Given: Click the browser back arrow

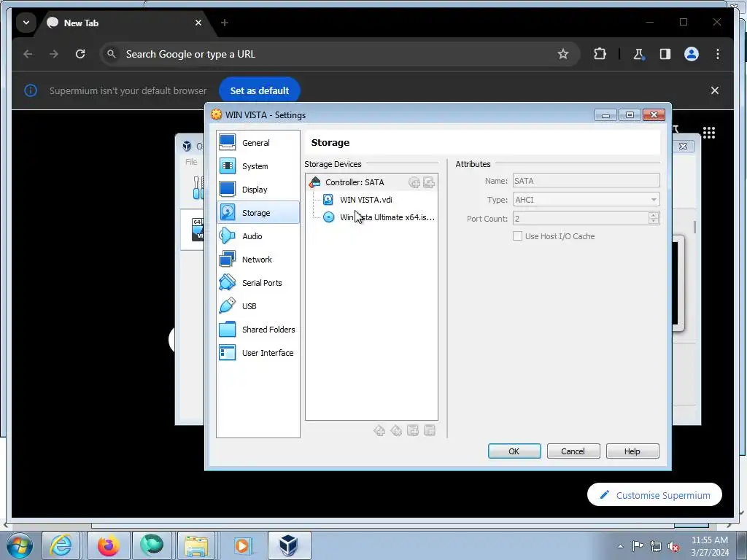Looking at the screenshot, I should click(28, 54).
